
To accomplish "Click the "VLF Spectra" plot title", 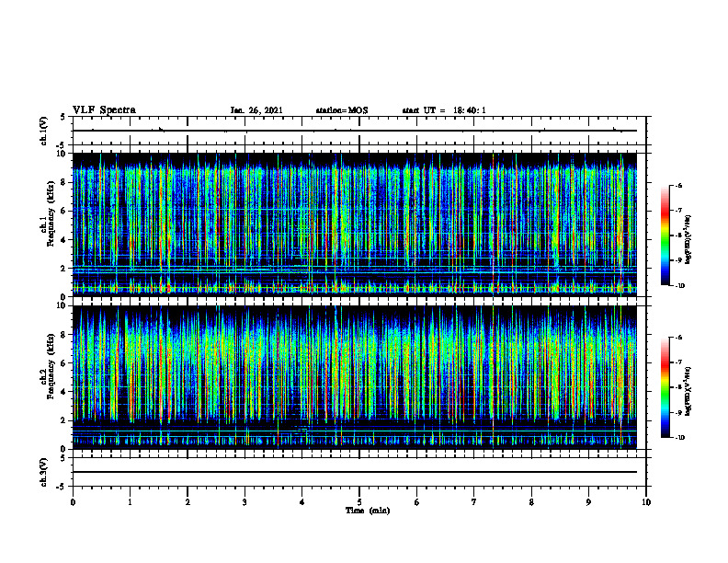I will point(104,109).
